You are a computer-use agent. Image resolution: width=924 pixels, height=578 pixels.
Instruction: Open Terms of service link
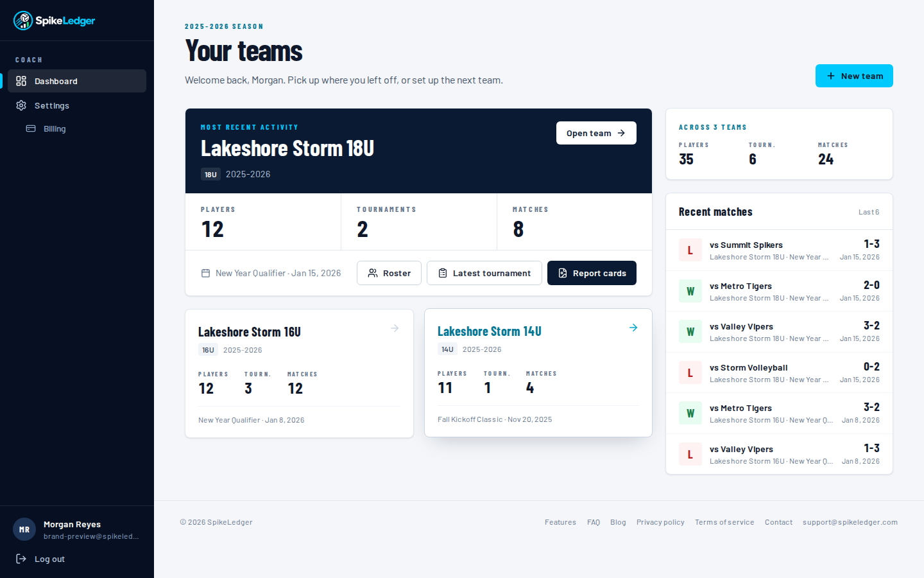click(724, 522)
